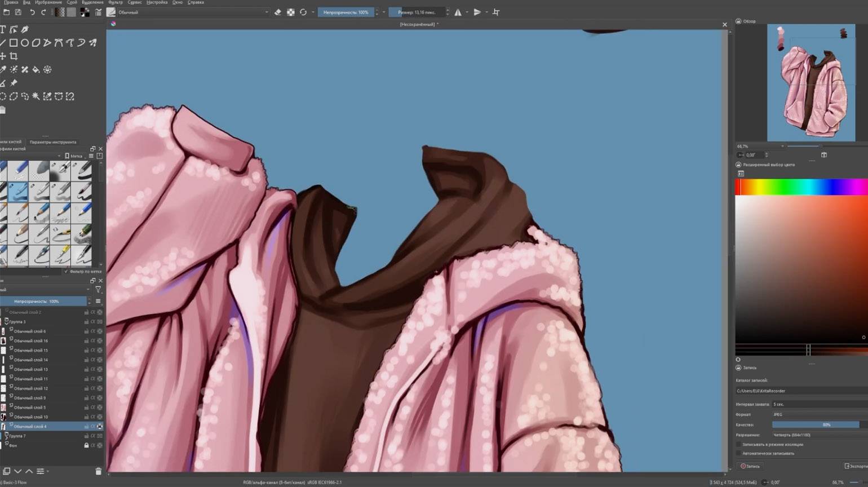
Task: Toggle eraser mode in the top toolbar
Action: coord(277,12)
